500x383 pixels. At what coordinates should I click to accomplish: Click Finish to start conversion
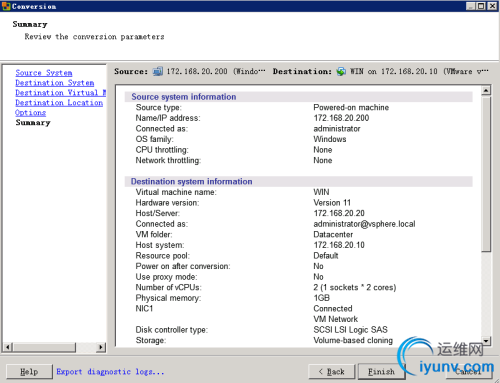pyautogui.click(x=381, y=371)
